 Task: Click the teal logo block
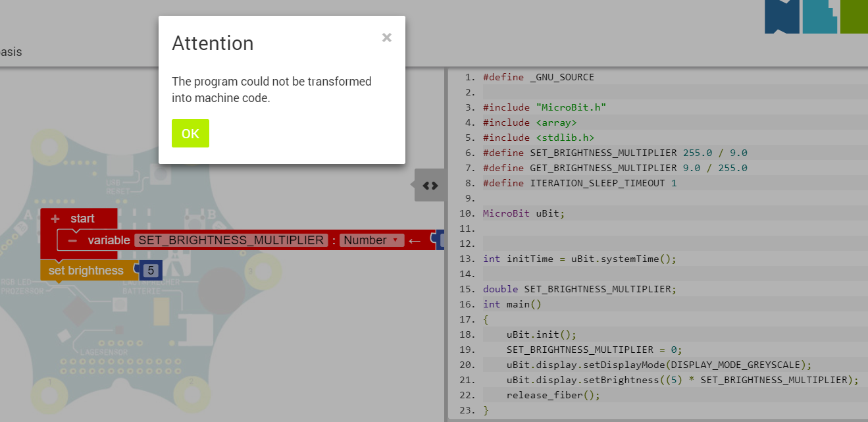820,16
